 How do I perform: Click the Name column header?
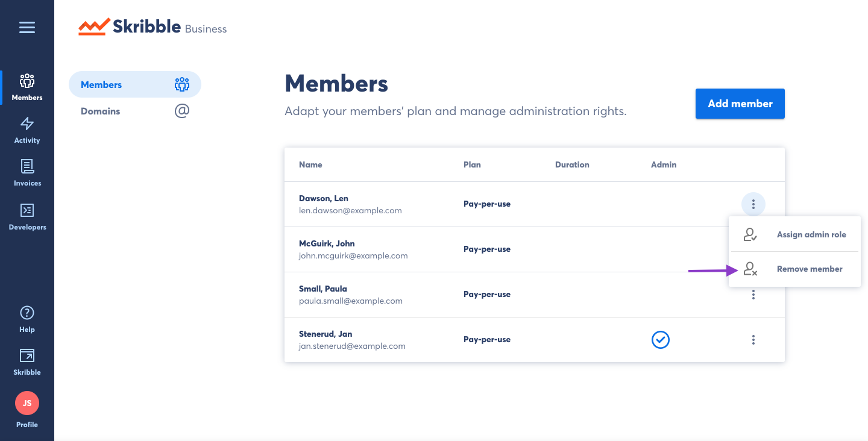click(x=310, y=164)
